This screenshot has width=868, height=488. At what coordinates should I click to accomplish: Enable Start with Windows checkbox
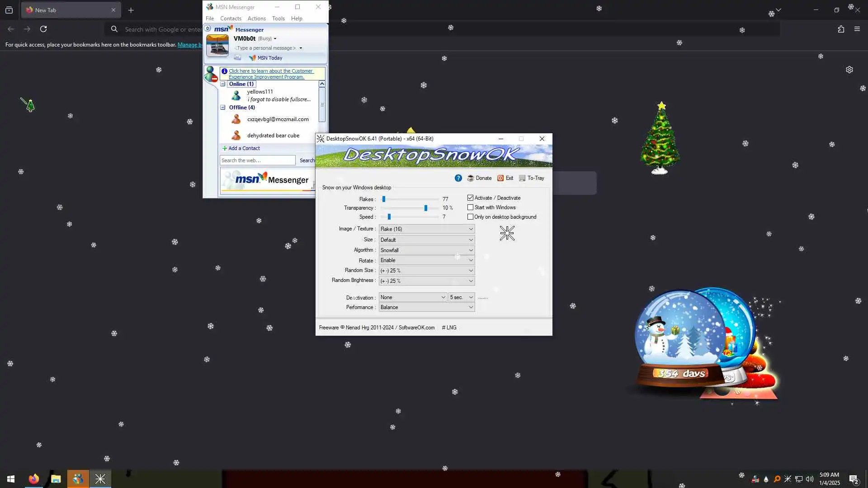470,207
